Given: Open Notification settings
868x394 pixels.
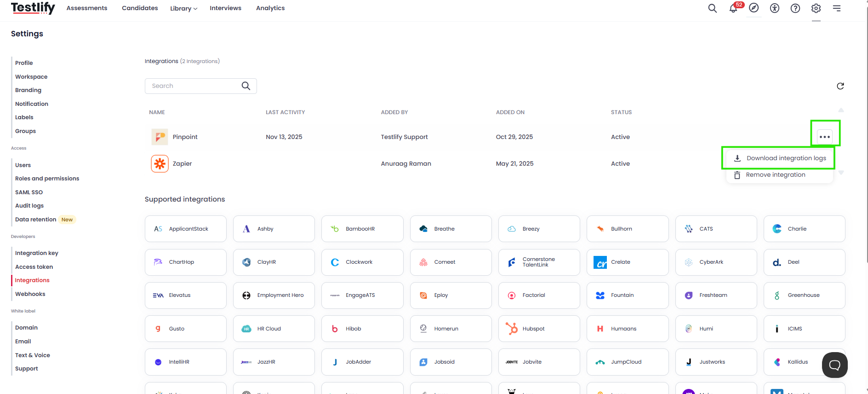Looking at the screenshot, I should [32, 104].
